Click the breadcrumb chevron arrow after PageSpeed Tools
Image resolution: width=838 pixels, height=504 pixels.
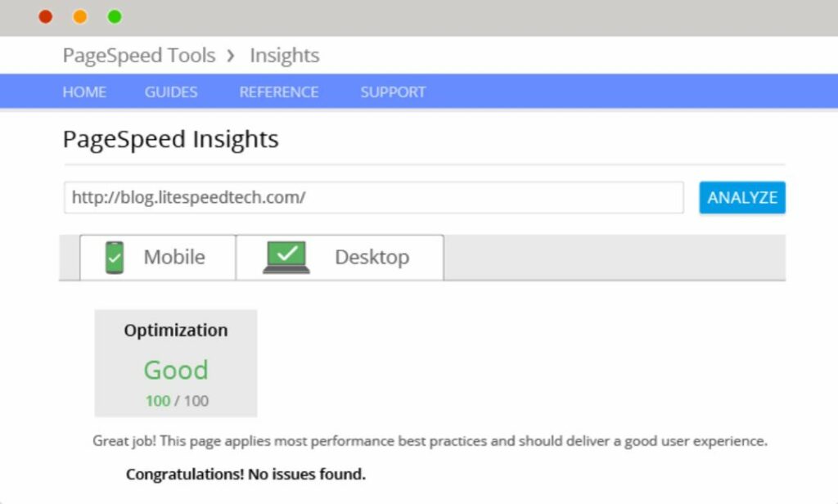click(x=230, y=56)
